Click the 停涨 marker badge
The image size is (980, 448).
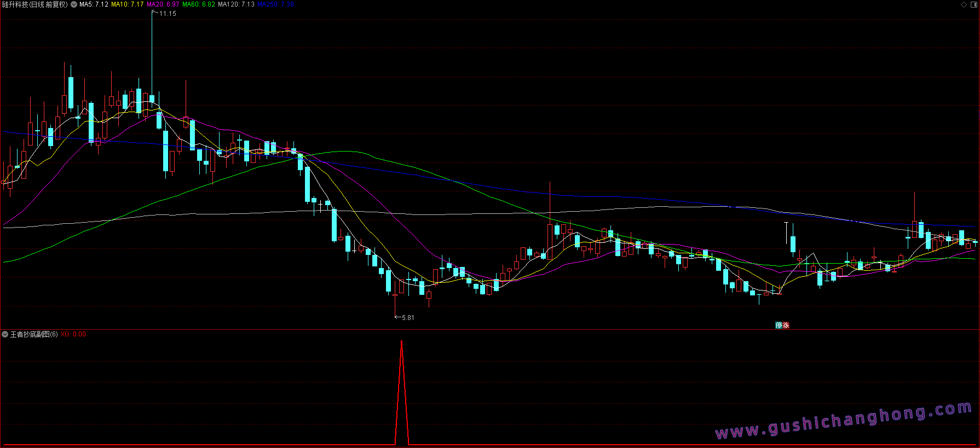[x=782, y=325]
